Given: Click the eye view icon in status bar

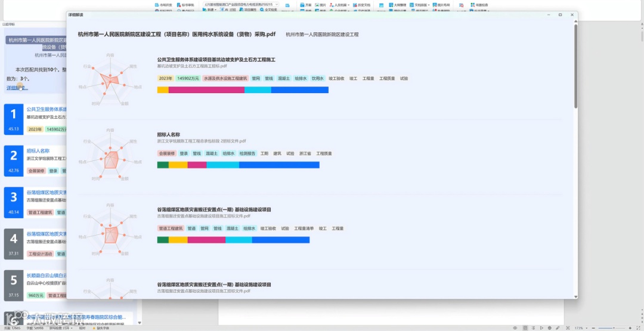Looking at the screenshot, I should coord(515,328).
